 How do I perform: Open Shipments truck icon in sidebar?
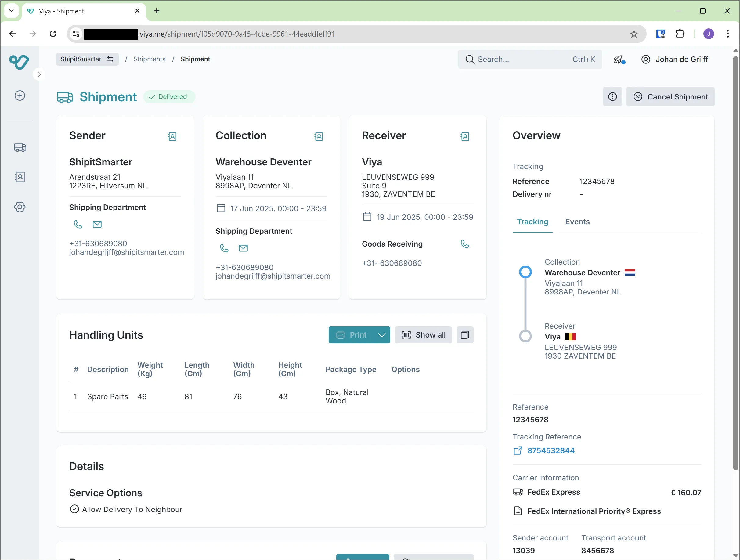20,147
